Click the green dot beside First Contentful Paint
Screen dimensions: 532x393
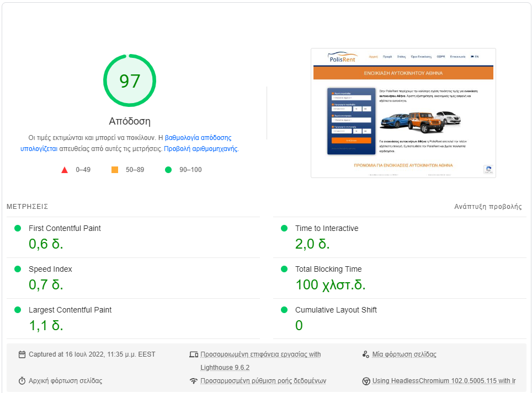(x=18, y=228)
